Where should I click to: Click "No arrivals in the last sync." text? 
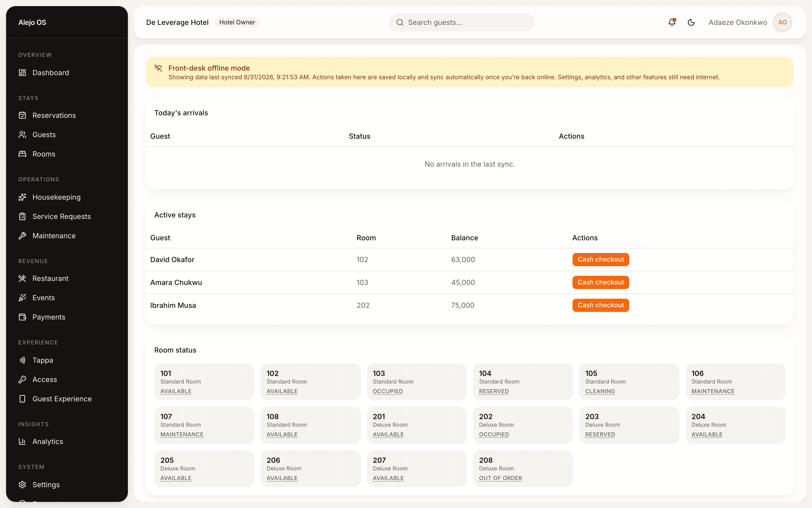(470, 164)
